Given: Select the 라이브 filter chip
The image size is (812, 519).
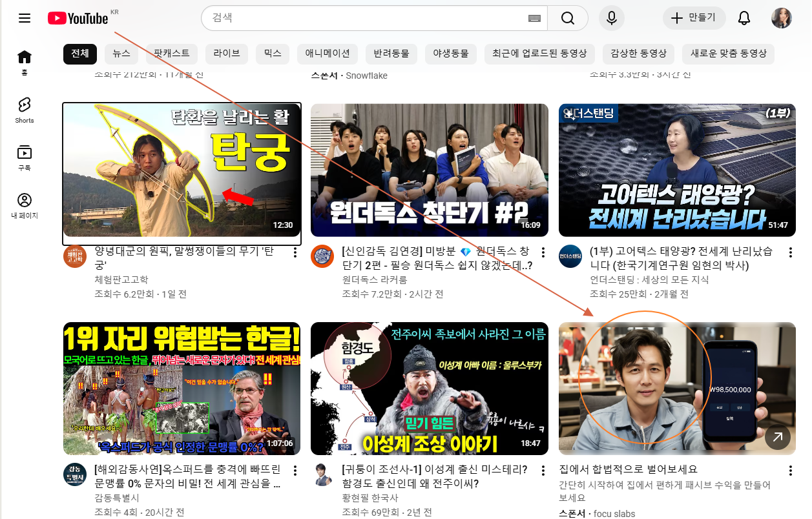Looking at the screenshot, I should coord(227,54).
